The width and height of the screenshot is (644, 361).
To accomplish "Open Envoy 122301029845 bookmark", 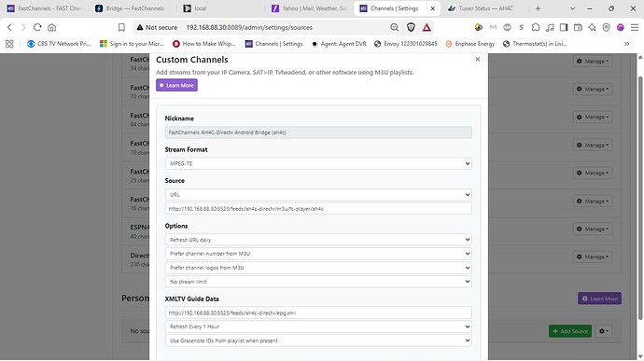I will (x=406, y=44).
